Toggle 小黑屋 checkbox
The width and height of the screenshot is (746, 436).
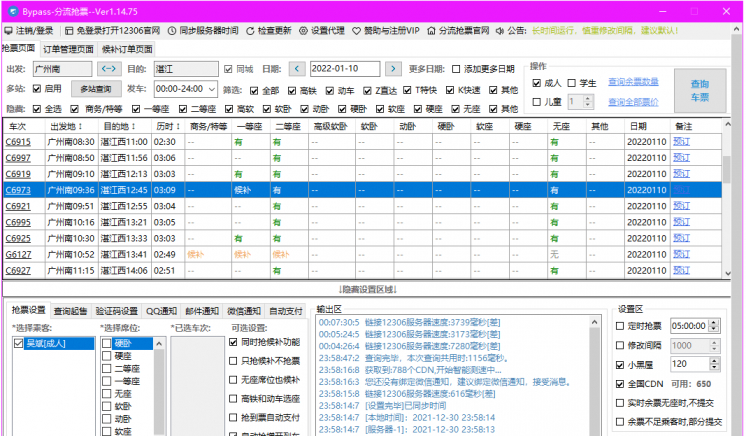[x=620, y=365]
